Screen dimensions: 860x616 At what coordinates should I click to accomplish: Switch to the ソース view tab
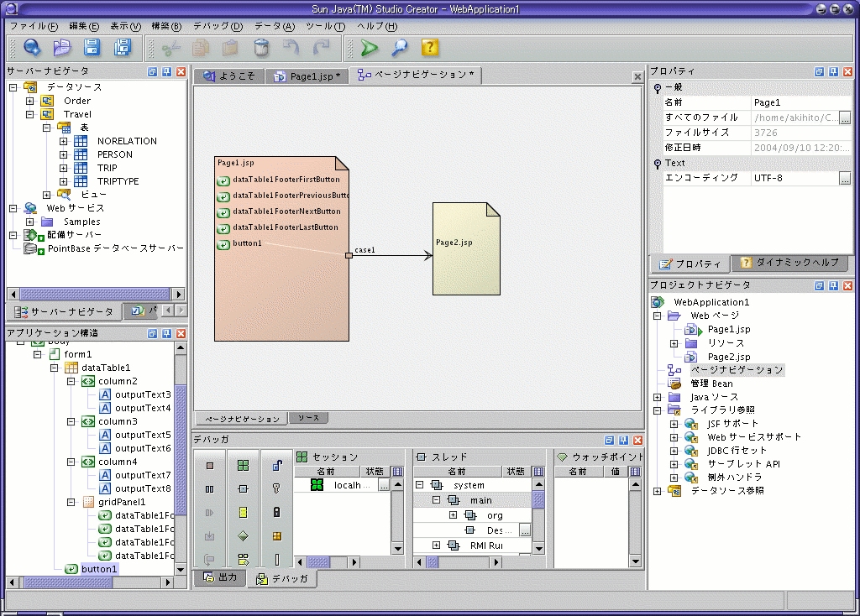(308, 418)
